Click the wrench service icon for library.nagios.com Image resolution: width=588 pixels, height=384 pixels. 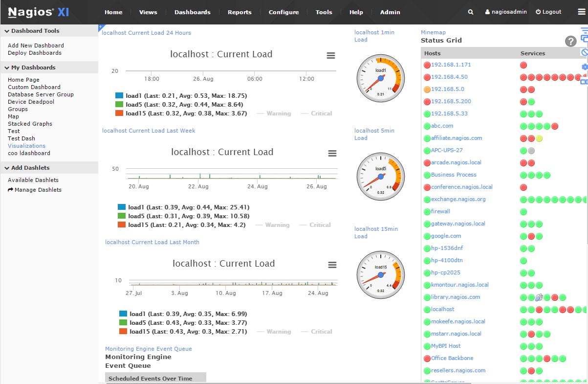click(x=539, y=297)
